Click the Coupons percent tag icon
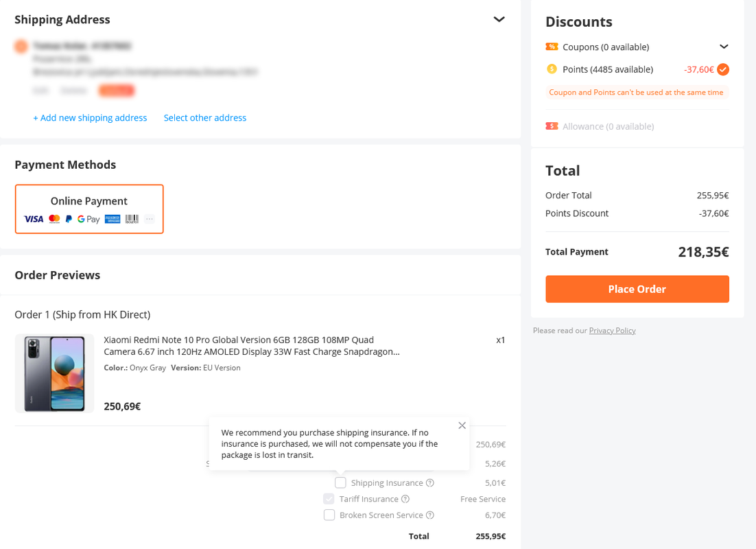 (x=552, y=47)
